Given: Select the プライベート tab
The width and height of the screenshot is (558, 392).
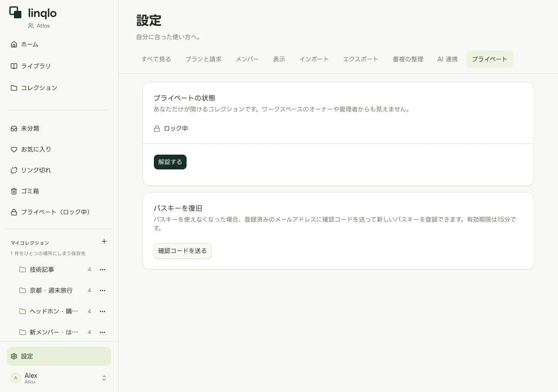Looking at the screenshot, I should [x=490, y=59].
